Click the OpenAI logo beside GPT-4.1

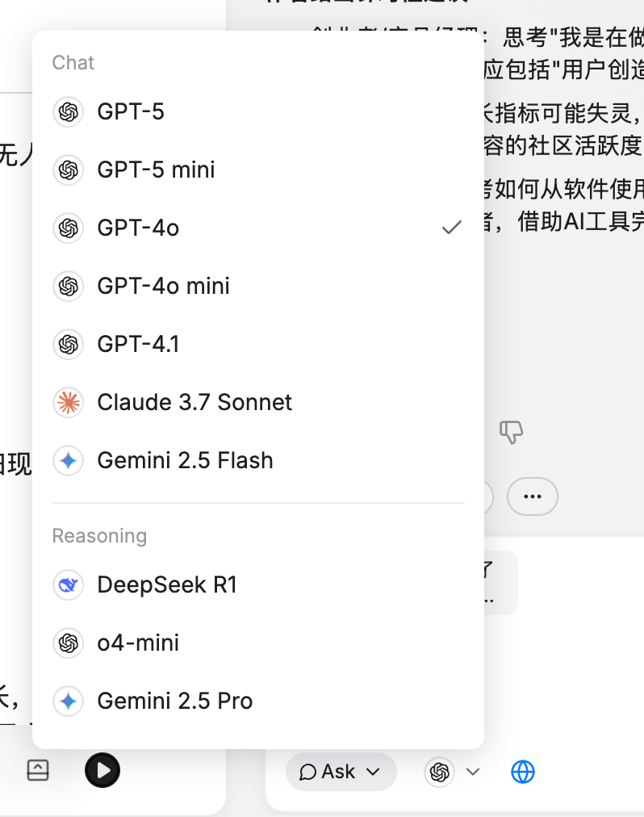click(69, 344)
